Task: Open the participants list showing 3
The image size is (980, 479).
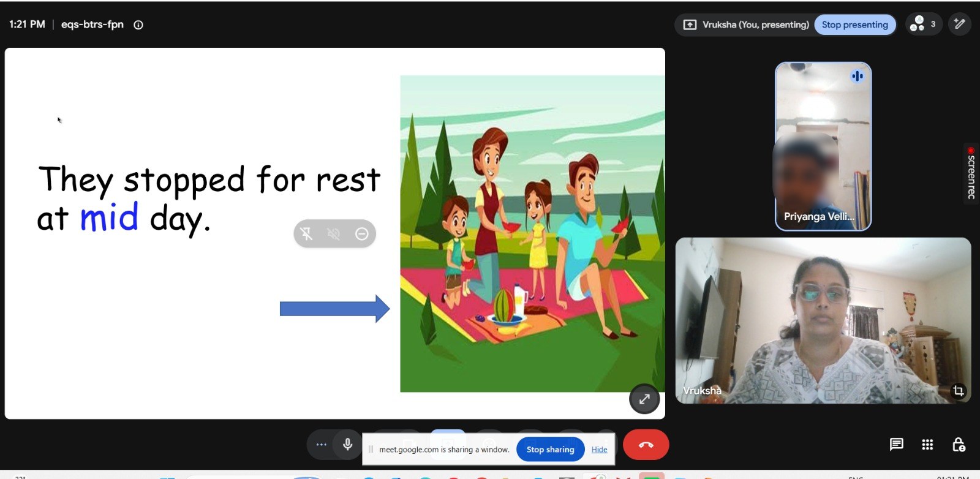Action: click(923, 25)
